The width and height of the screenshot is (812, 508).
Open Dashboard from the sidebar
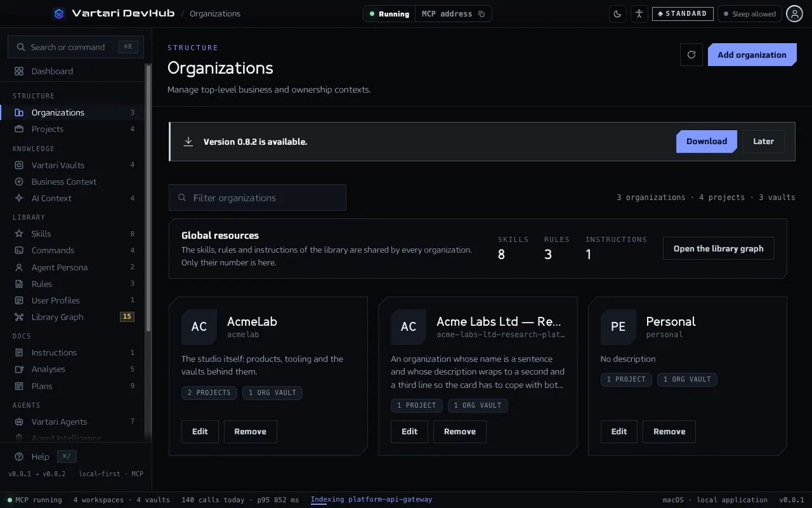coord(72,71)
